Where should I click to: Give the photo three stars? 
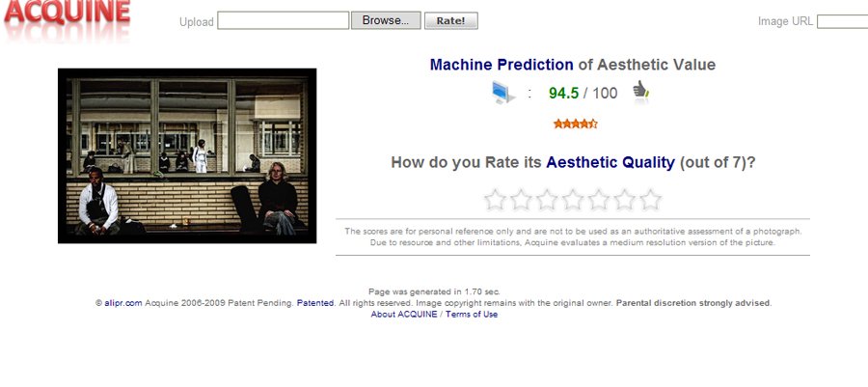pyautogui.click(x=547, y=200)
